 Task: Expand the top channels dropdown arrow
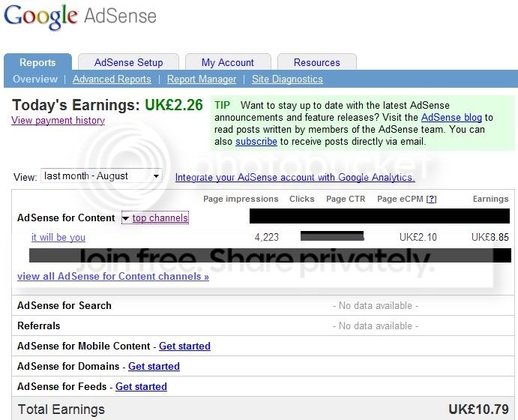pos(125,218)
